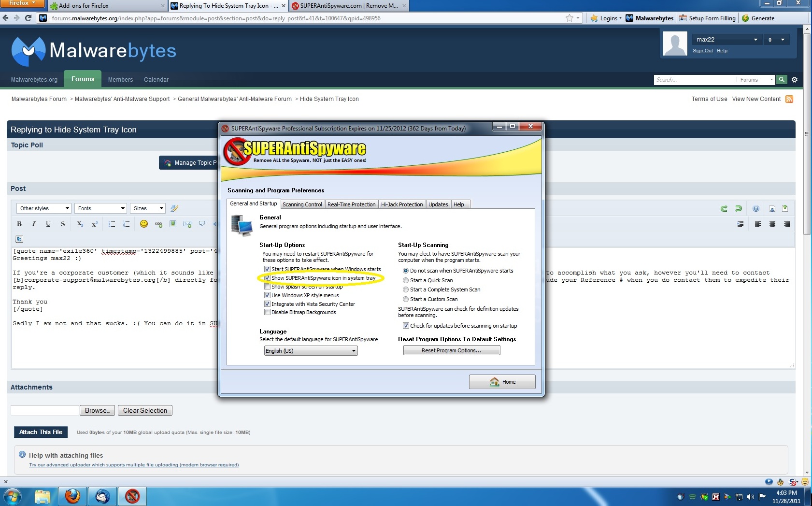Insert an emoticon into the post
Viewport: 812px width, 506px height.
(143, 224)
